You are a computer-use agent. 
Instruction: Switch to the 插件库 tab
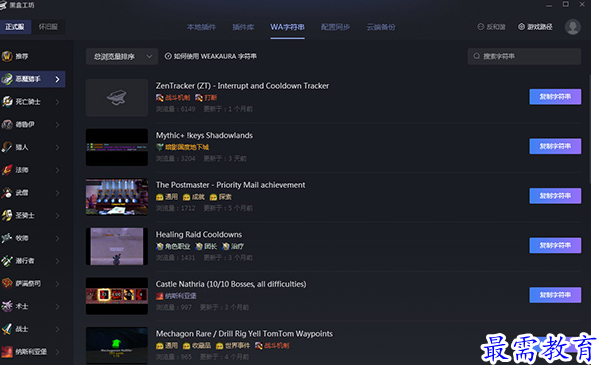243,27
